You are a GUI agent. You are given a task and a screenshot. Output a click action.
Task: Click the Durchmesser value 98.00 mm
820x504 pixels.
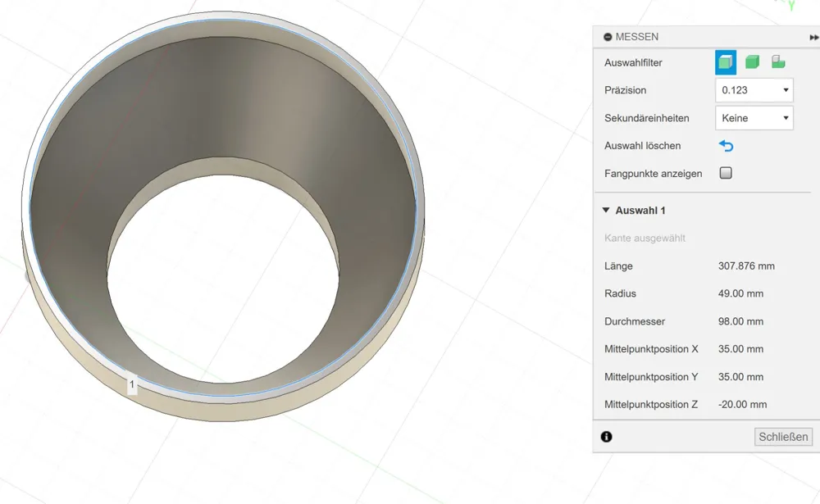click(x=740, y=321)
